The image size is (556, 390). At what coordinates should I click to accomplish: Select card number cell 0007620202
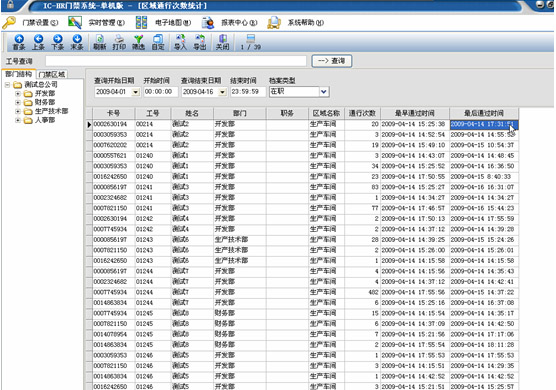pyautogui.click(x=113, y=145)
